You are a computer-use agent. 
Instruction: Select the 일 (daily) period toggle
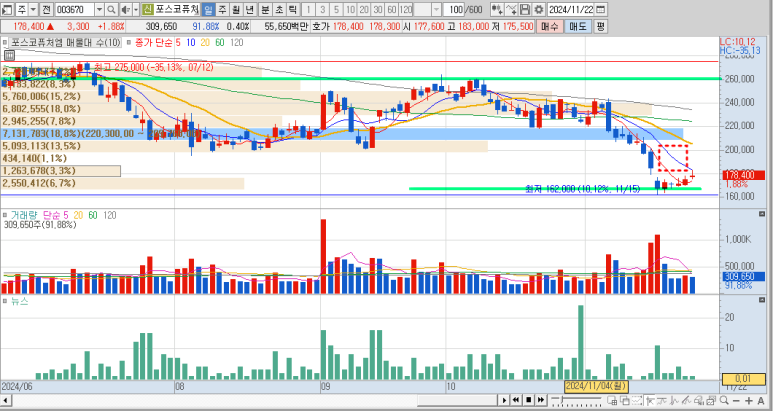tap(208, 9)
